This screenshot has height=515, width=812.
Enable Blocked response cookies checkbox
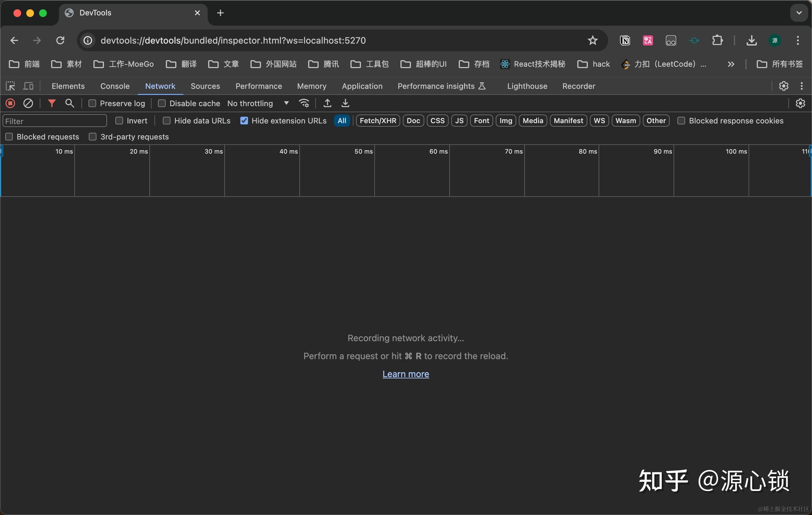[x=681, y=121]
